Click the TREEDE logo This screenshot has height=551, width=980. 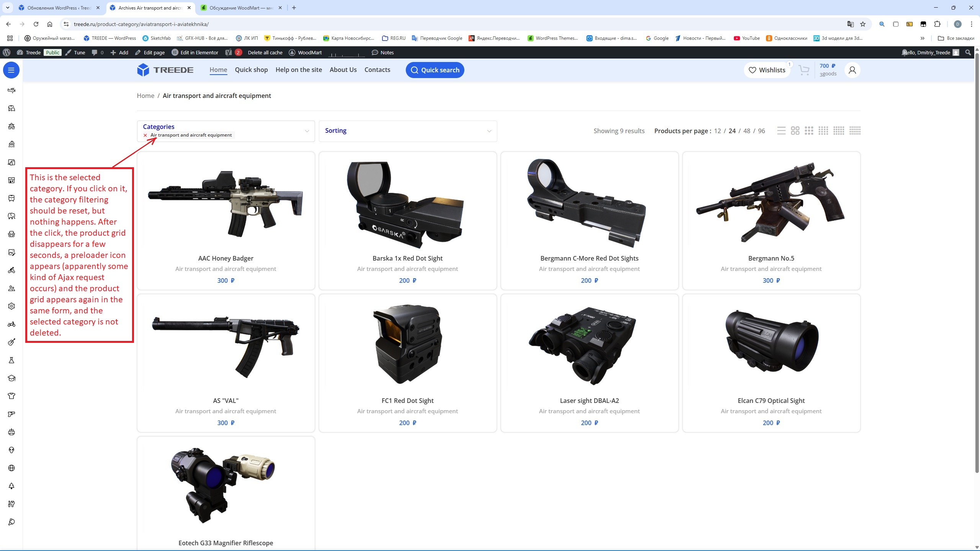165,70
